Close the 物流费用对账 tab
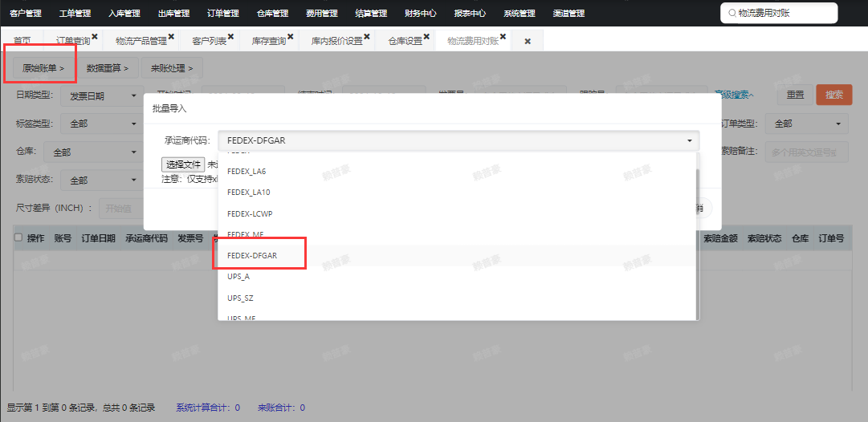This screenshot has height=422, width=868. tap(503, 36)
